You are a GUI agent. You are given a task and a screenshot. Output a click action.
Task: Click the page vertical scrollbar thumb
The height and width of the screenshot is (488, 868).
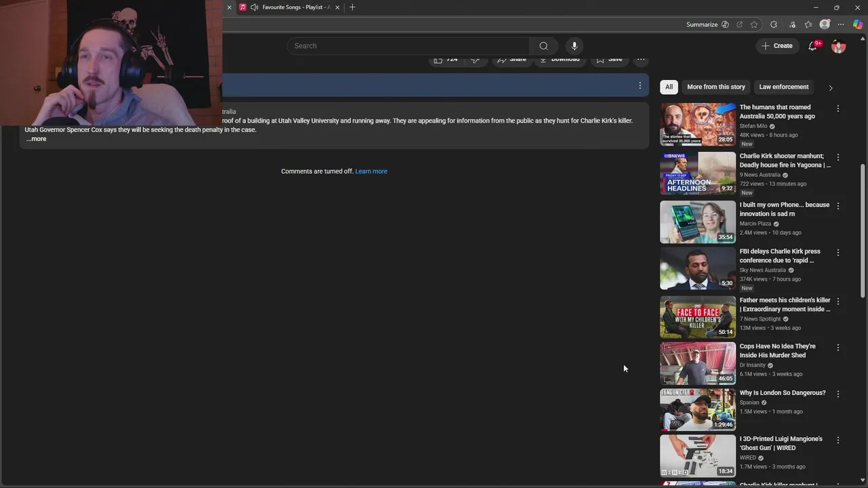863,230
